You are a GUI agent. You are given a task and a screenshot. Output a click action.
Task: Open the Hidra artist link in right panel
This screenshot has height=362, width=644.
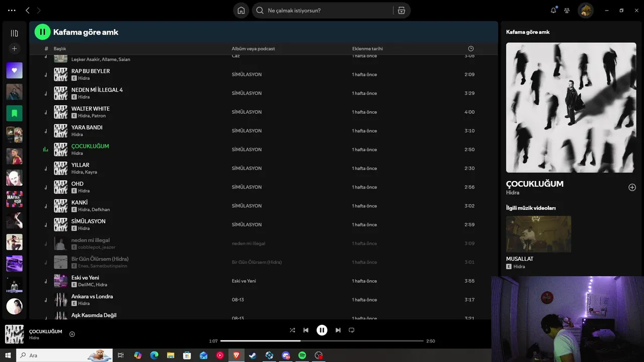513,193
